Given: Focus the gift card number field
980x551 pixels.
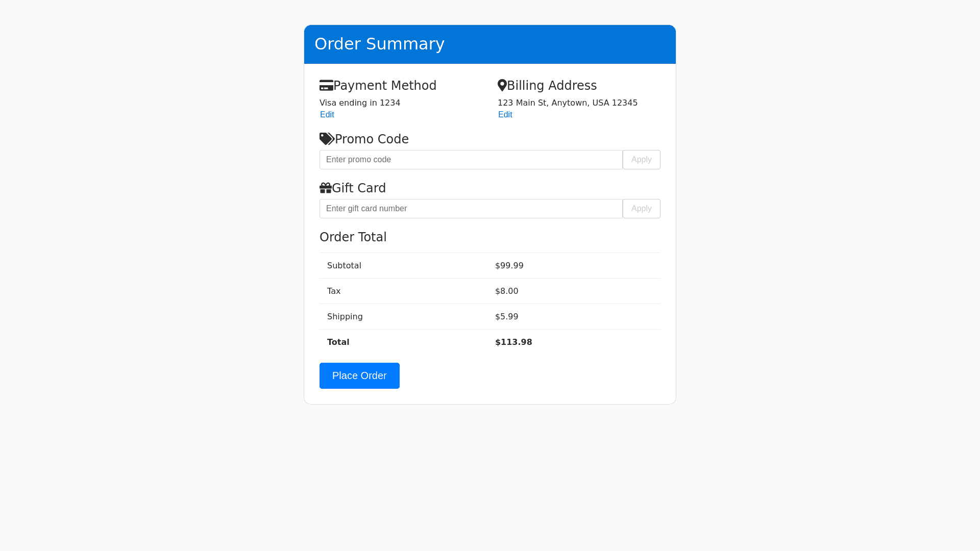Looking at the screenshot, I should (x=471, y=209).
